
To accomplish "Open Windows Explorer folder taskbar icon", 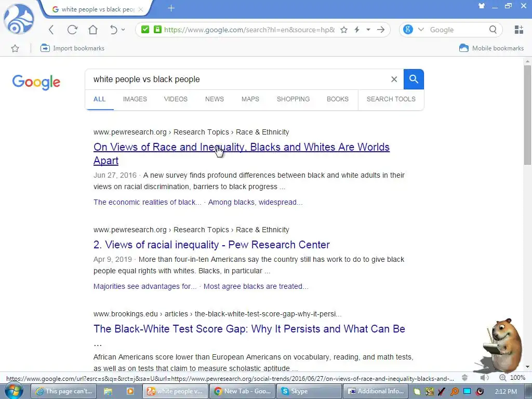I will [x=108, y=391].
